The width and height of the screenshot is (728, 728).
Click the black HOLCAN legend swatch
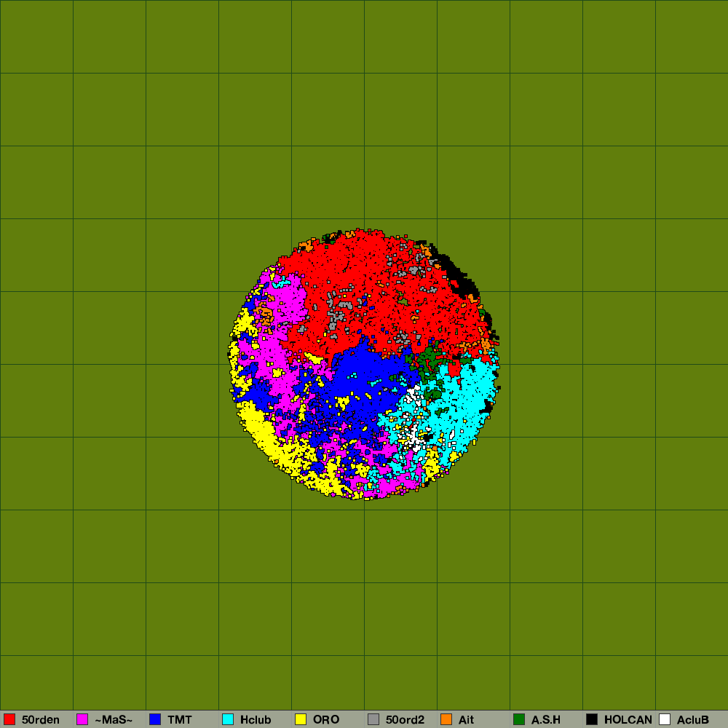click(592, 719)
